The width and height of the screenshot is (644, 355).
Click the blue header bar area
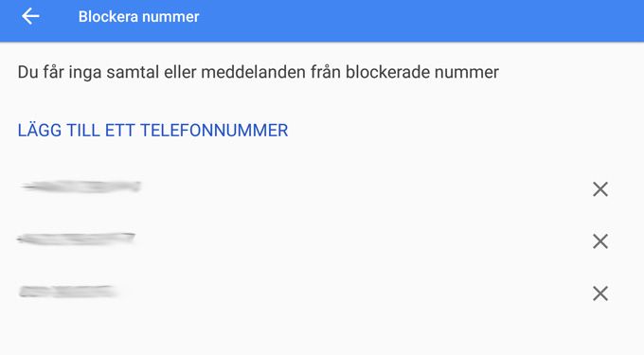pyautogui.click(x=322, y=21)
